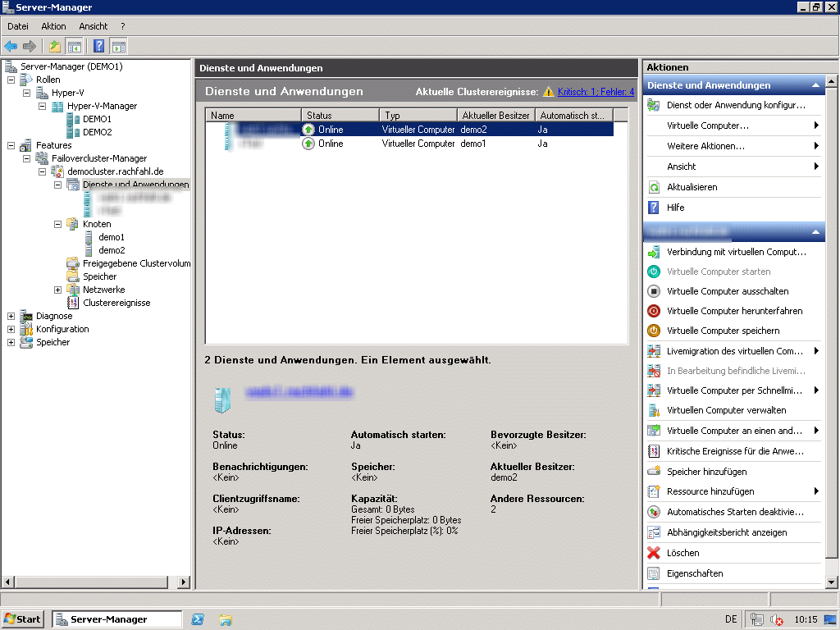The width and height of the screenshot is (840, 630).
Task: Click the 'Dienst oder Anwendung konfigurieren' icon
Action: click(654, 106)
